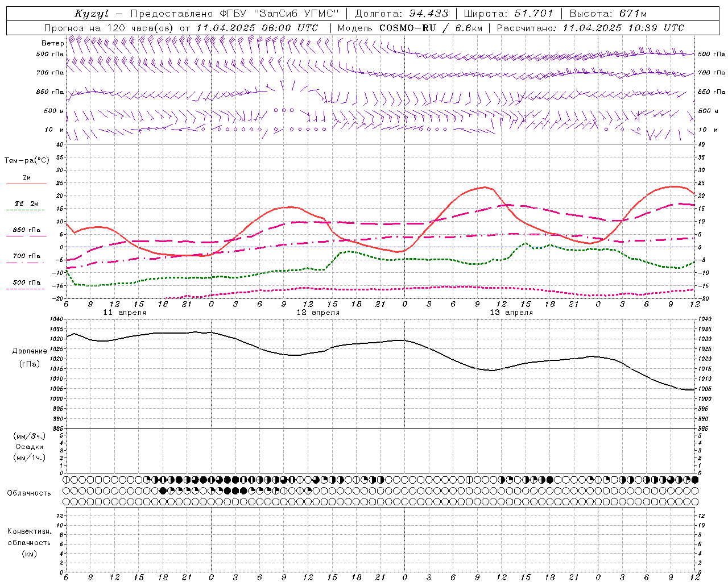Click the Широта: 51.701 value
Viewport: 728px width, 582px height.
[x=508, y=14]
